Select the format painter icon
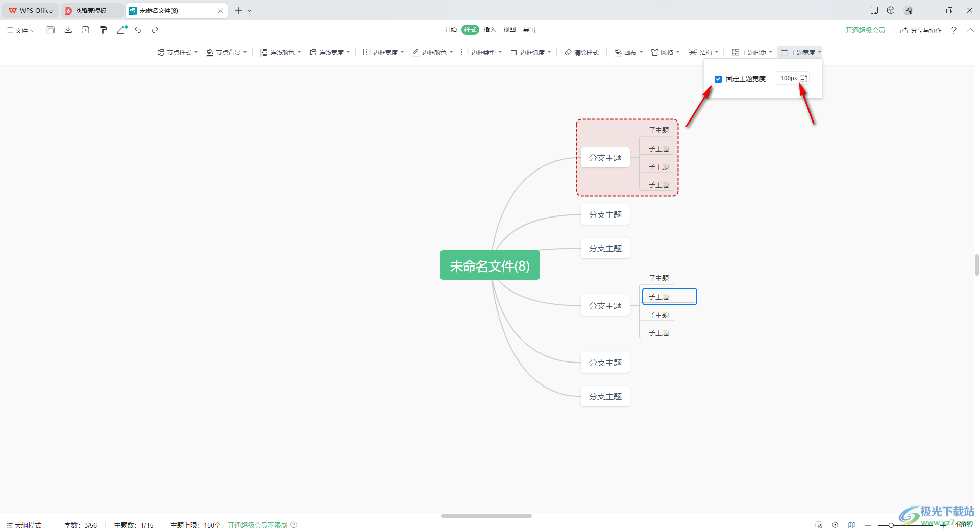 (x=104, y=30)
